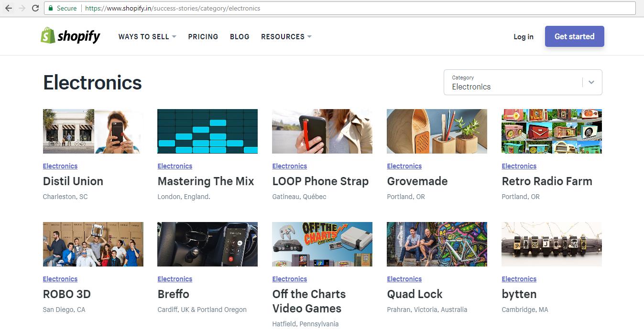The width and height of the screenshot is (644, 333).
Task: Click the Cardiff, UK & Portland Oregon text
Action: pyautogui.click(x=202, y=310)
